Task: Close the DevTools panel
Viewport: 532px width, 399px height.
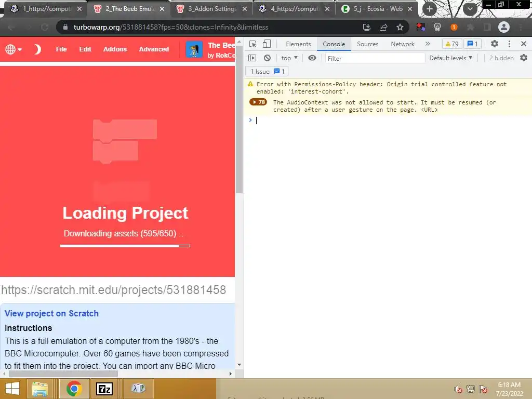Action: (x=524, y=44)
